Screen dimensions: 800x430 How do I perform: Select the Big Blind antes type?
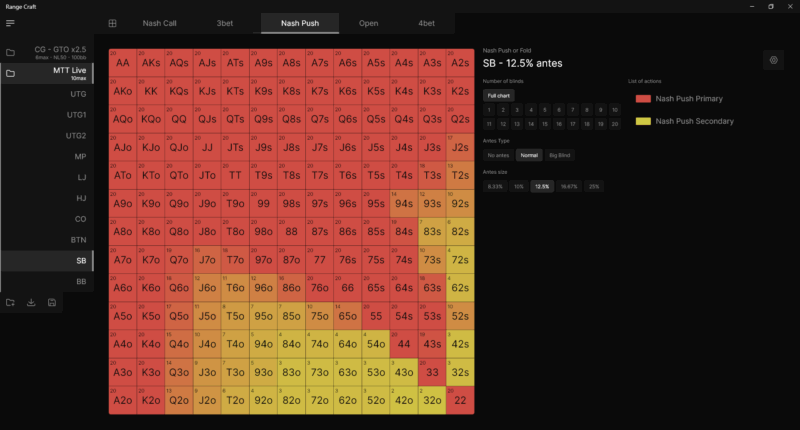561,155
